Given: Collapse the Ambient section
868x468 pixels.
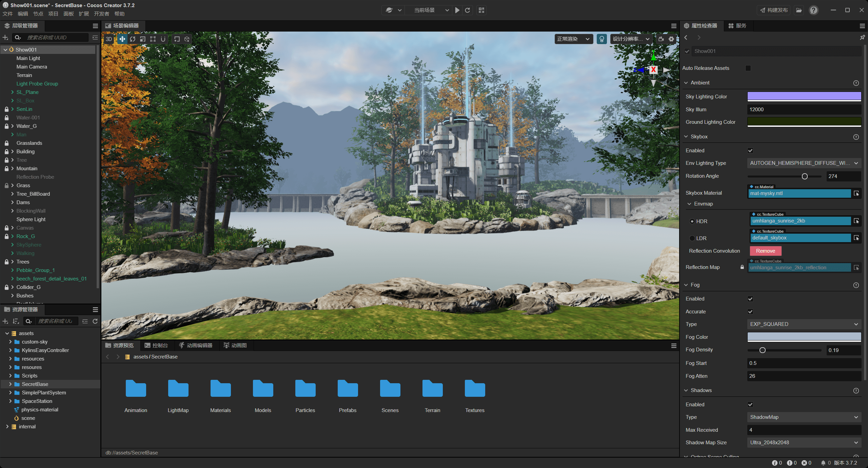Looking at the screenshot, I should coord(686,82).
